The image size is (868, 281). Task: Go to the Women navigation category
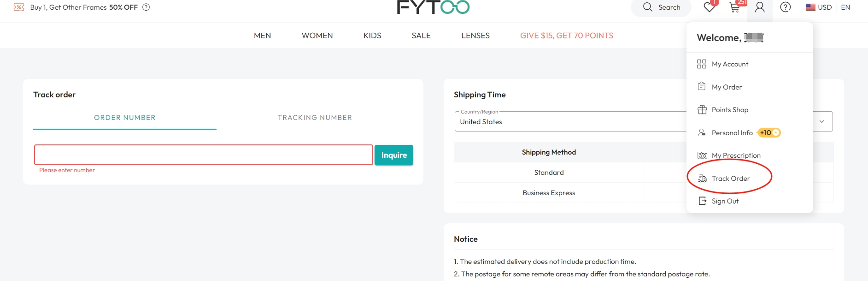coord(317,36)
